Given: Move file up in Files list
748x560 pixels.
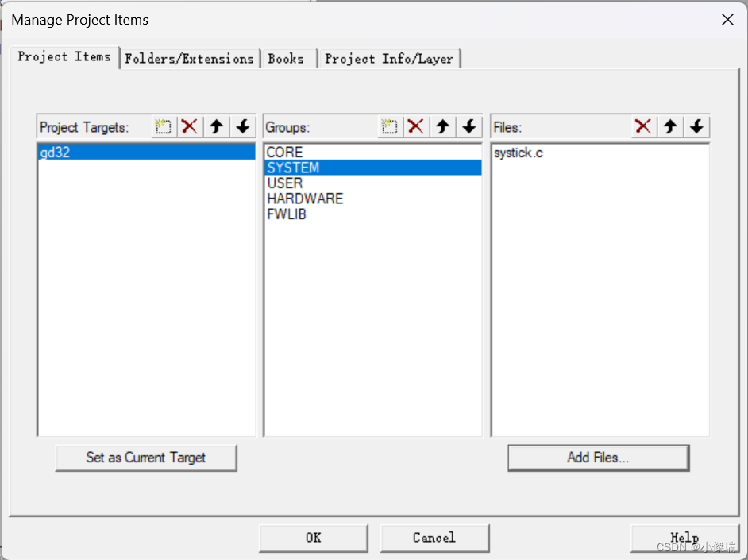Looking at the screenshot, I should tap(670, 126).
